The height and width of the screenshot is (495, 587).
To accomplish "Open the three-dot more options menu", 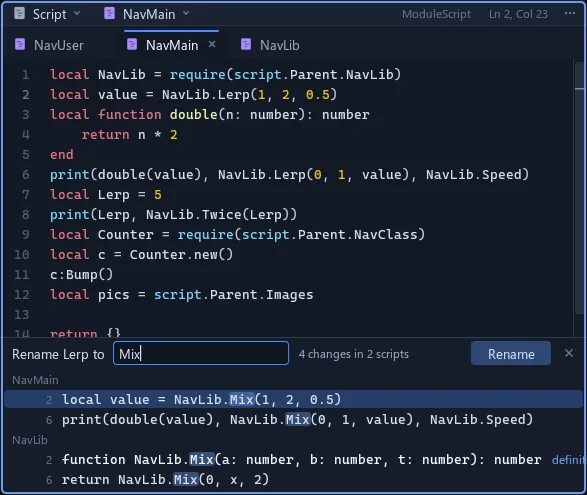I will click(570, 13).
